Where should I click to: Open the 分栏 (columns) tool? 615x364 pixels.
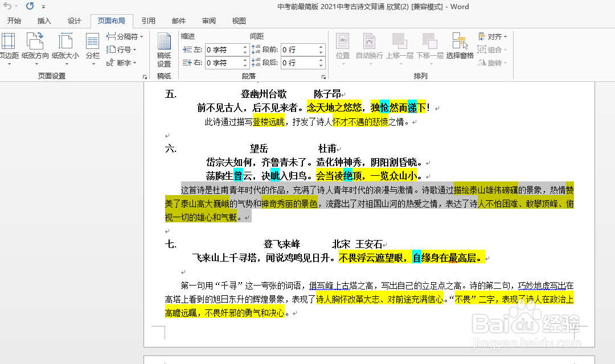tap(92, 48)
